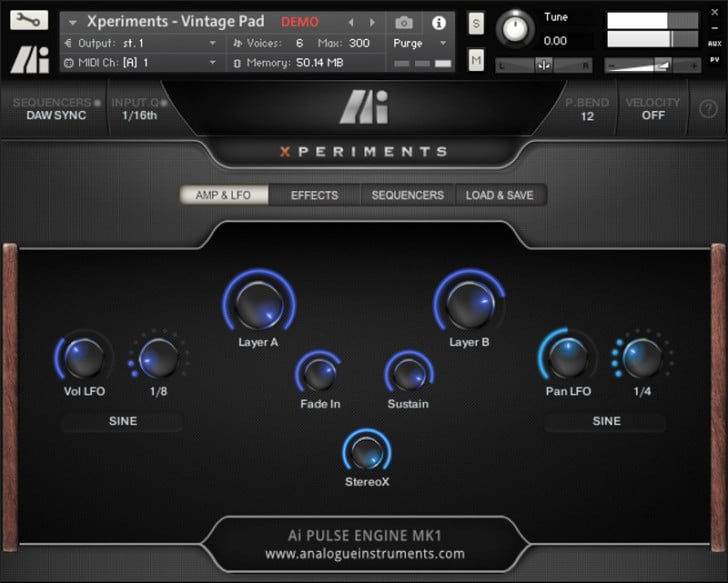Toggle the SEQUENCERS DAW SYNC setting

coord(56,109)
